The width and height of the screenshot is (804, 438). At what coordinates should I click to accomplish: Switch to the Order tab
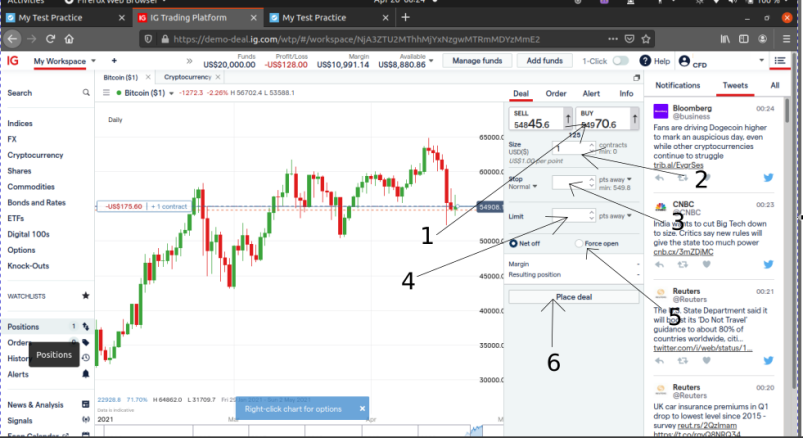tap(556, 93)
